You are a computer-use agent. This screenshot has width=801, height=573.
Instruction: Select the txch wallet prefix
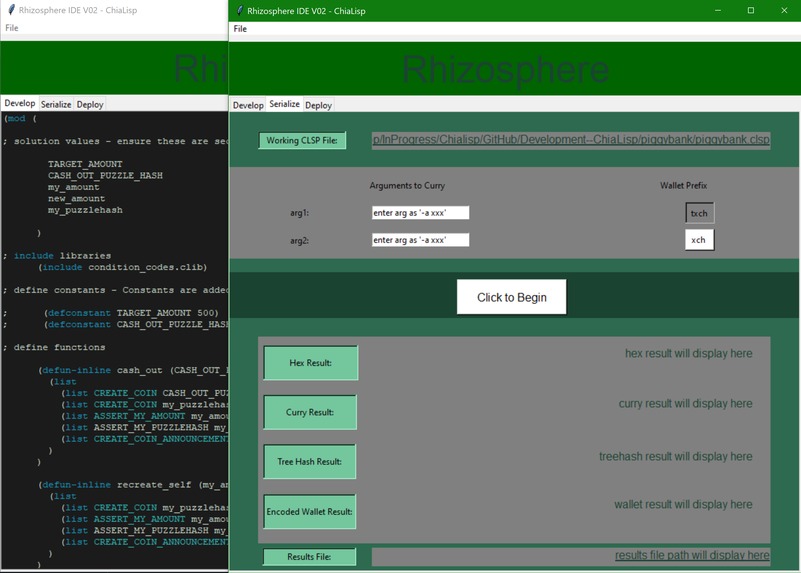pos(699,213)
